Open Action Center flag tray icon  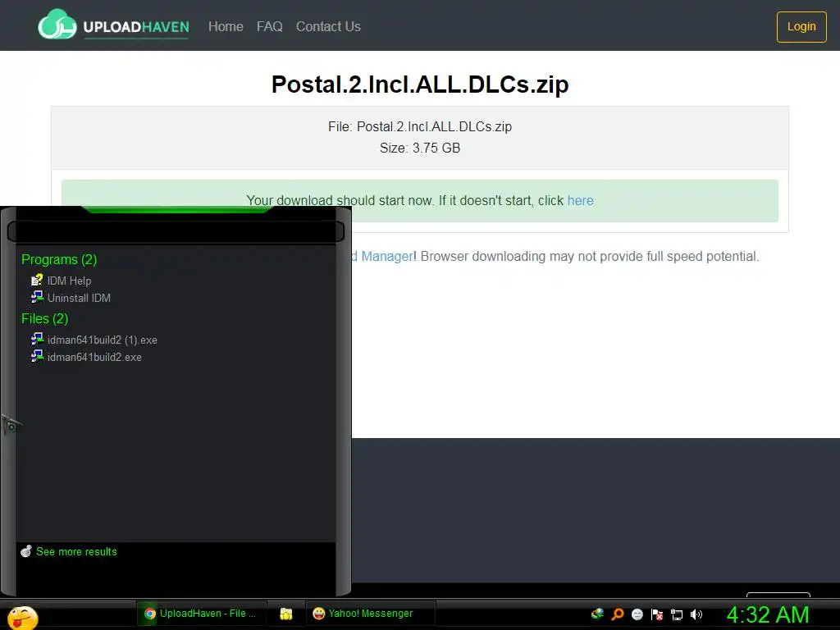(x=657, y=614)
